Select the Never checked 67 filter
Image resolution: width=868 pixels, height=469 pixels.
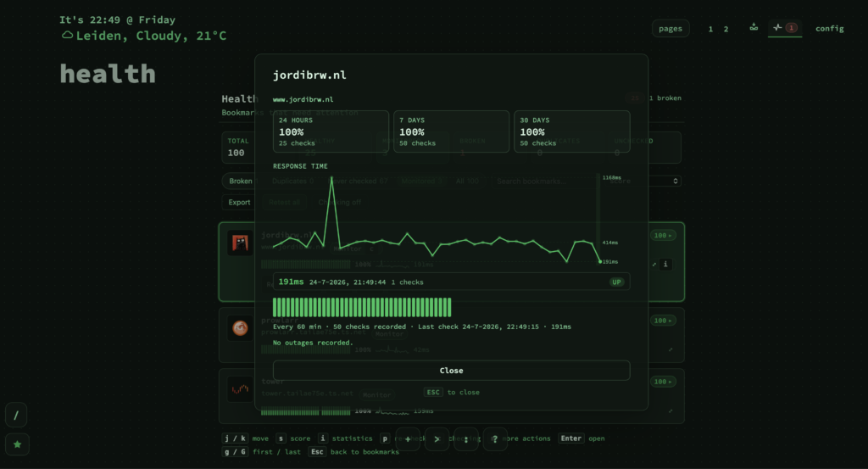359,181
